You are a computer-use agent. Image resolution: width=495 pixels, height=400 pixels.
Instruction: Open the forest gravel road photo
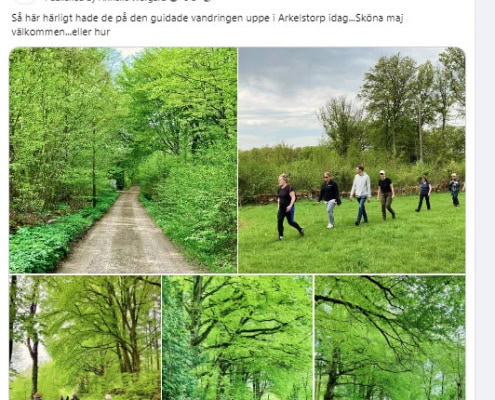(123, 160)
